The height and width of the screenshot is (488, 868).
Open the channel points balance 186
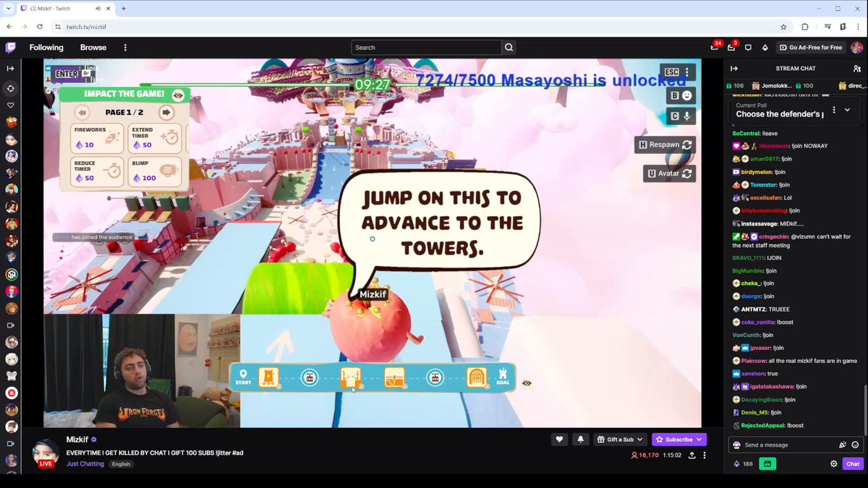(x=743, y=463)
